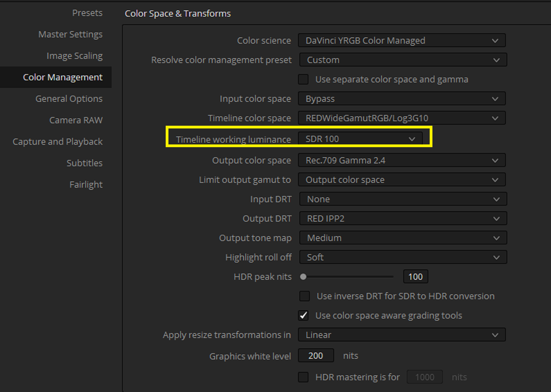This screenshot has height=392, width=551.
Task: Open the Input DRT dropdown
Action: point(403,199)
